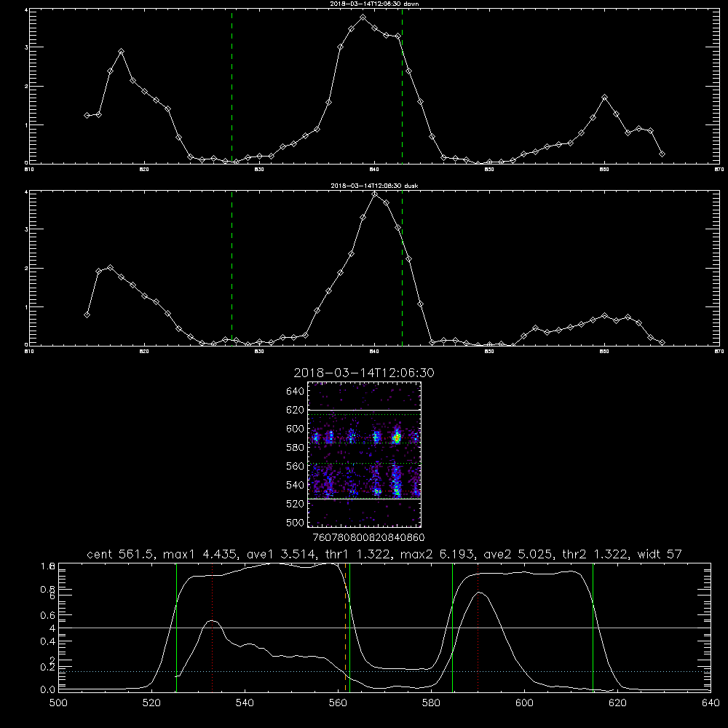Click the dusk plot title text
The width and height of the screenshot is (728, 728).
(374, 186)
